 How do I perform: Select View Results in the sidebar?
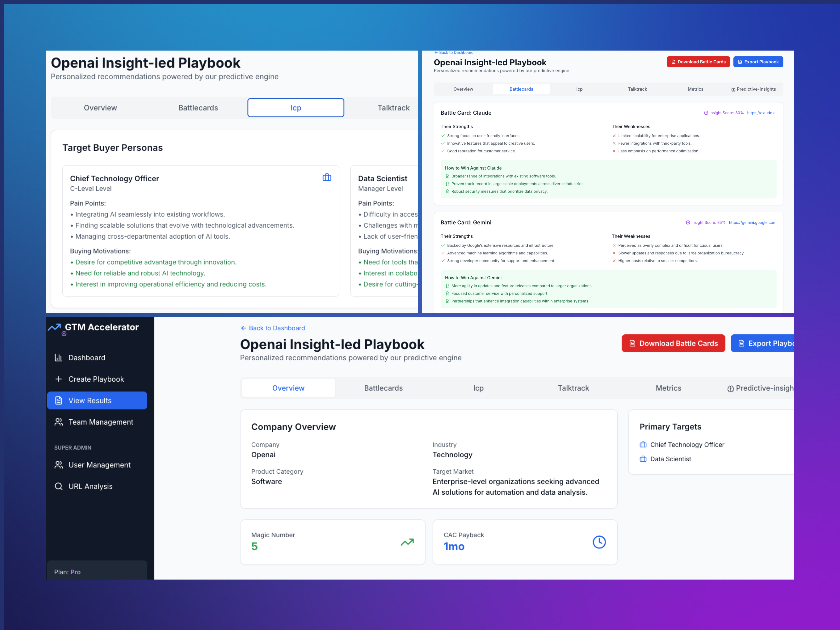point(97,401)
